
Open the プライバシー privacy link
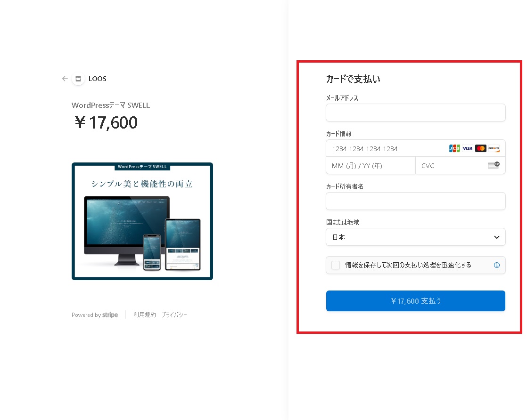tap(174, 315)
